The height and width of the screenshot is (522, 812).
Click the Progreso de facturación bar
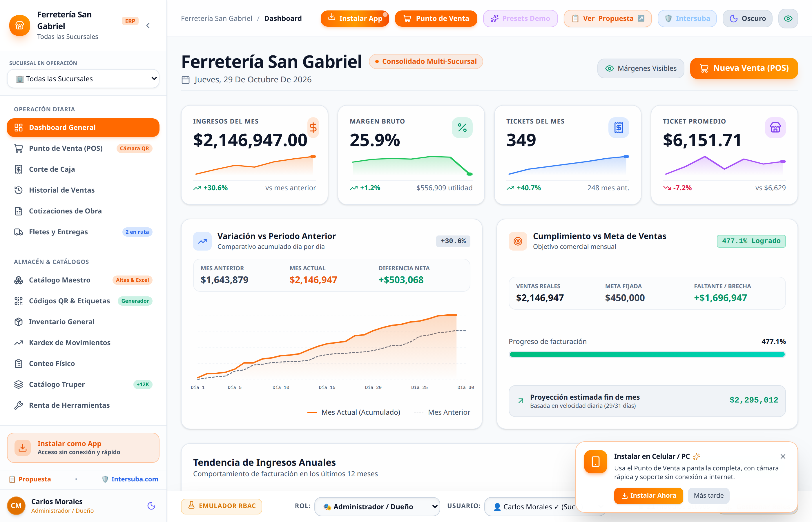(x=647, y=354)
